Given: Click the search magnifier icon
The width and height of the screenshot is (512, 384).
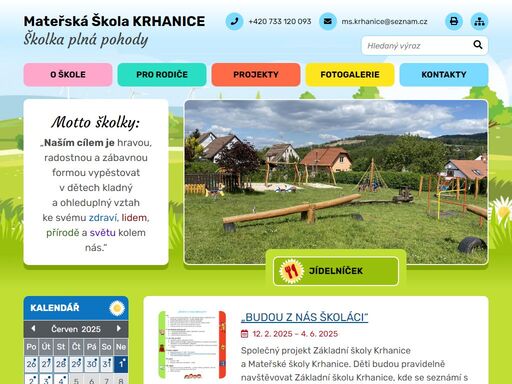Looking at the screenshot, I should [477, 45].
